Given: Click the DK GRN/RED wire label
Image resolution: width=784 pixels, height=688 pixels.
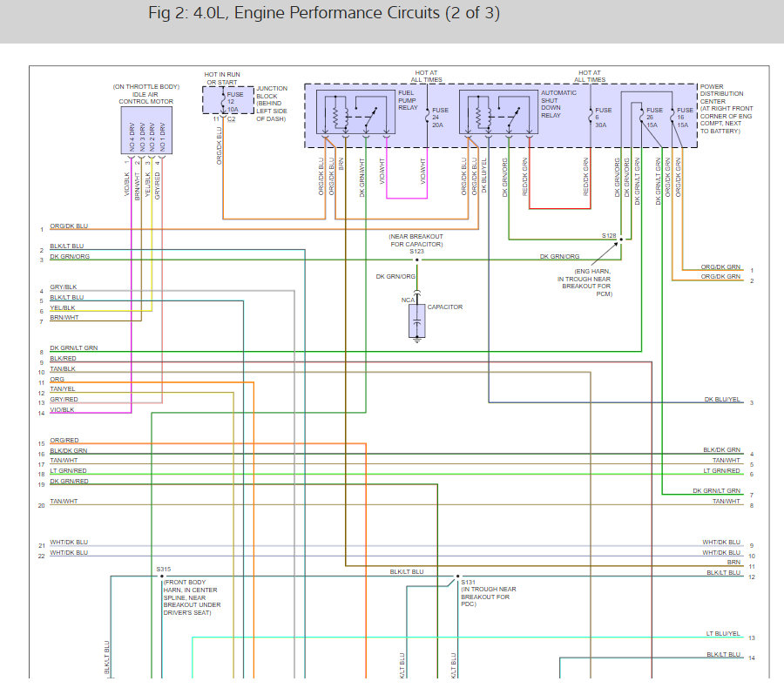Looking at the screenshot, I should coord(69,482).
